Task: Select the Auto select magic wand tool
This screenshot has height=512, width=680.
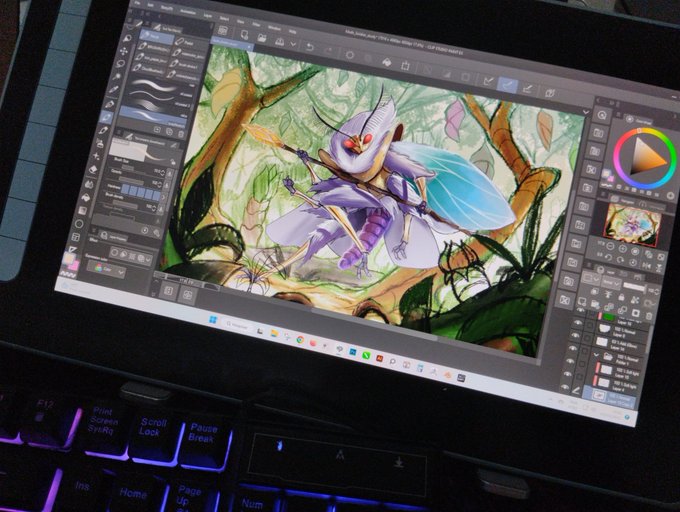Action: [x=118, y=77]
